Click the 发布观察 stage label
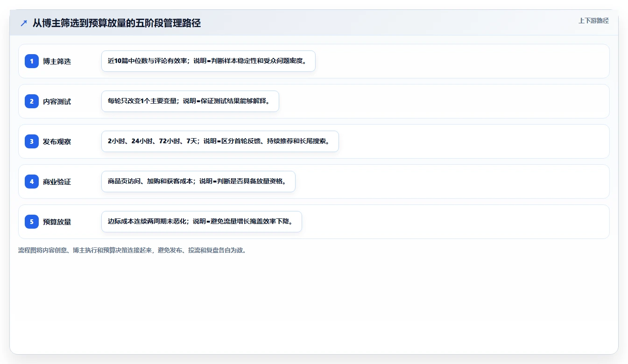Image resolution: width=628 pixels, height=364 pixels. [x=57, y=141]
